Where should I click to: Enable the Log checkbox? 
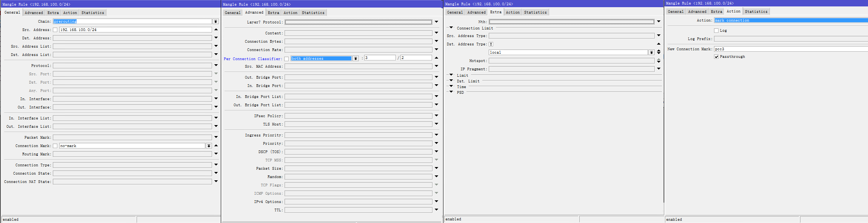[716, 31]
